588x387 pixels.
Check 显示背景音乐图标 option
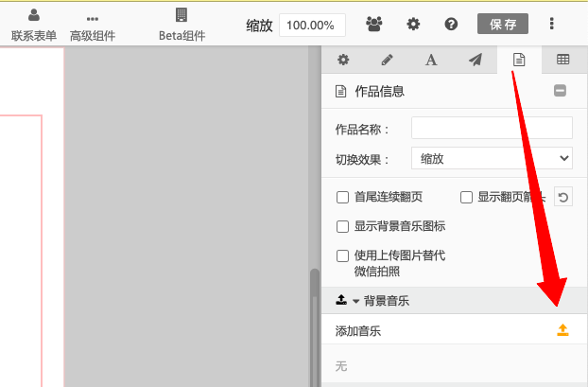tap(343, 227)
